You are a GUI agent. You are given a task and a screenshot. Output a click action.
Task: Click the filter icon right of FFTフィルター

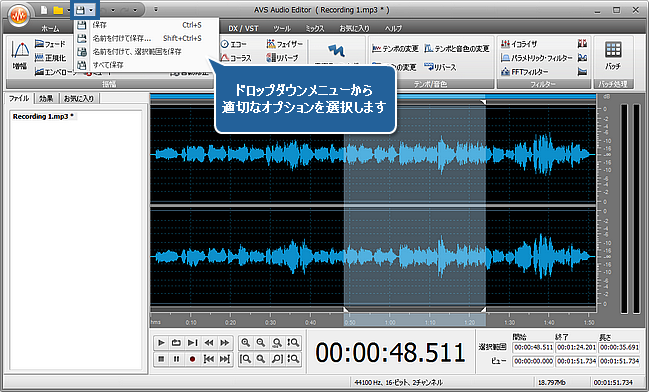pos(582,72)
